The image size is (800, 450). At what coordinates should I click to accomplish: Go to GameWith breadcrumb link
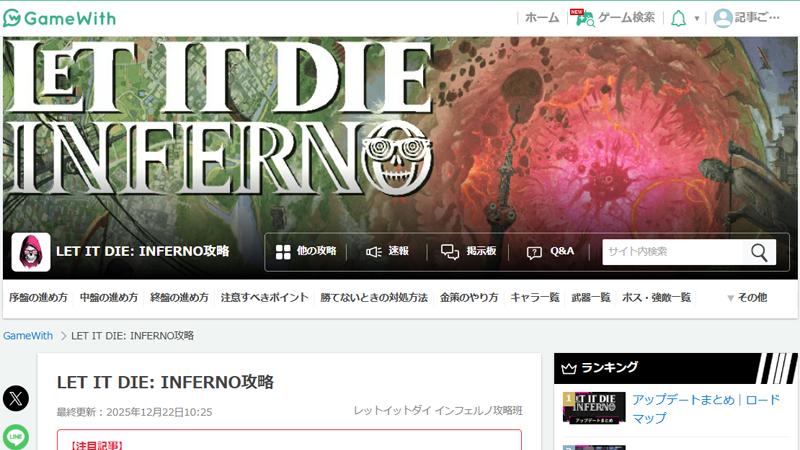[x=28, y=336]
